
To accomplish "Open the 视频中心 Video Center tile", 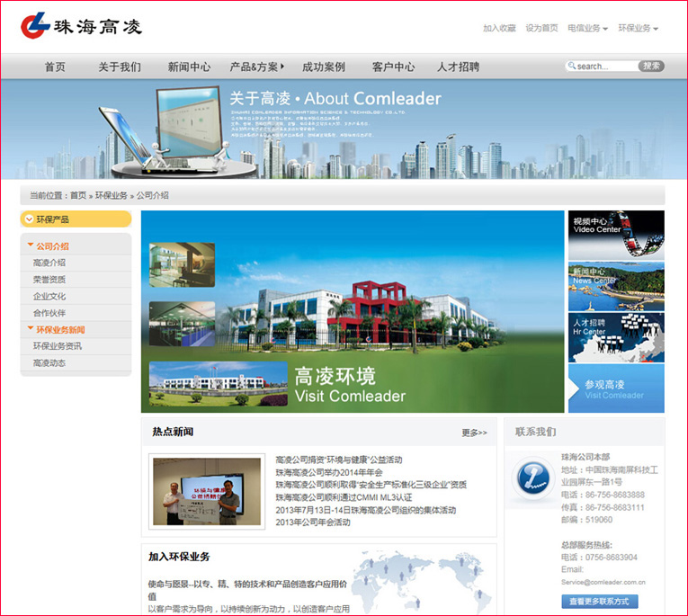I will [x=616, y=236].
